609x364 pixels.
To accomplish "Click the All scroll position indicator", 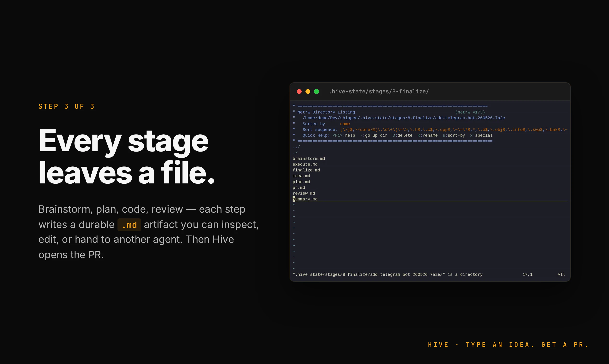I will click(561, 274).
